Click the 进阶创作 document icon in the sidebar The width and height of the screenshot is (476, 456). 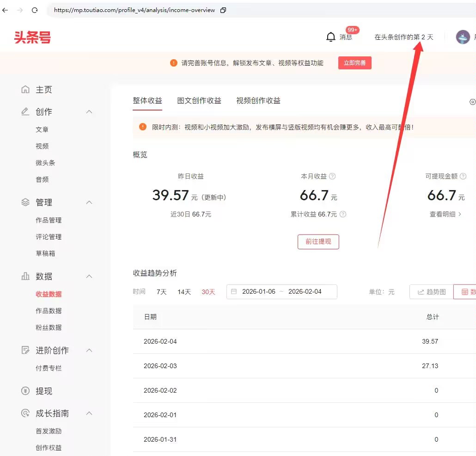(25, 350)
